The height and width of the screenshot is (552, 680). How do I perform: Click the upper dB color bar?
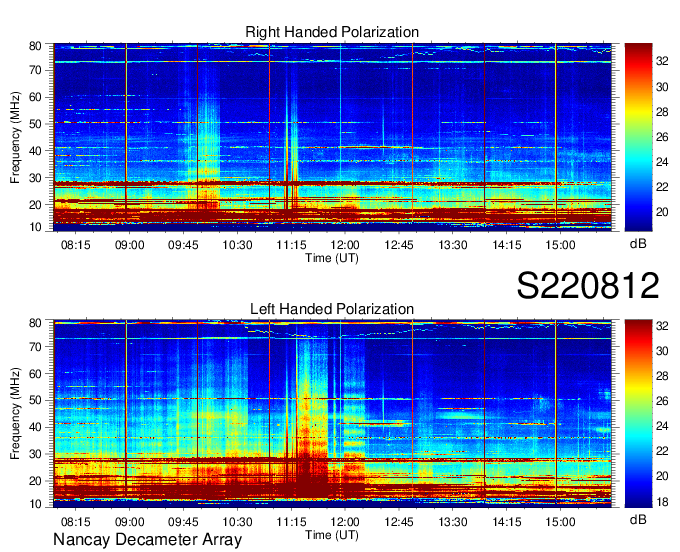coord(638,137)
